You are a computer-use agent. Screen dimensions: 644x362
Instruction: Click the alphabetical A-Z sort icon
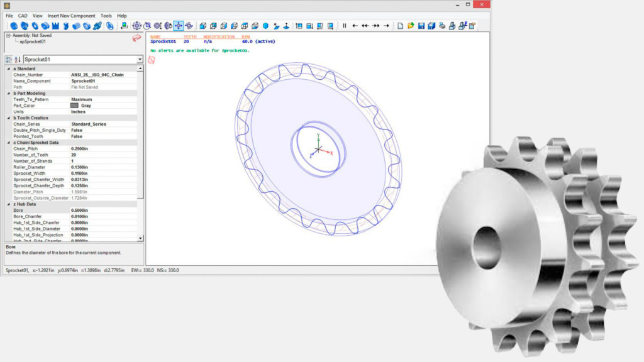(18, 60)
